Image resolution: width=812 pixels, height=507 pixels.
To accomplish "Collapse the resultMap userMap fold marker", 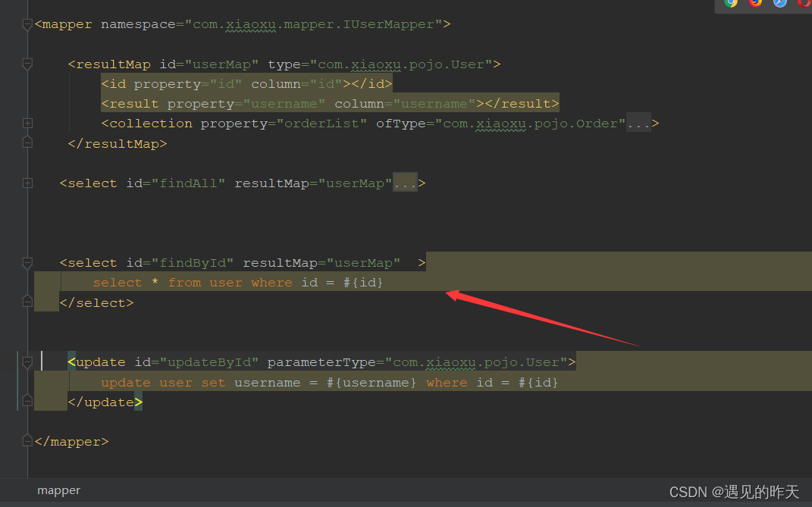I will (x=27, y=64).
